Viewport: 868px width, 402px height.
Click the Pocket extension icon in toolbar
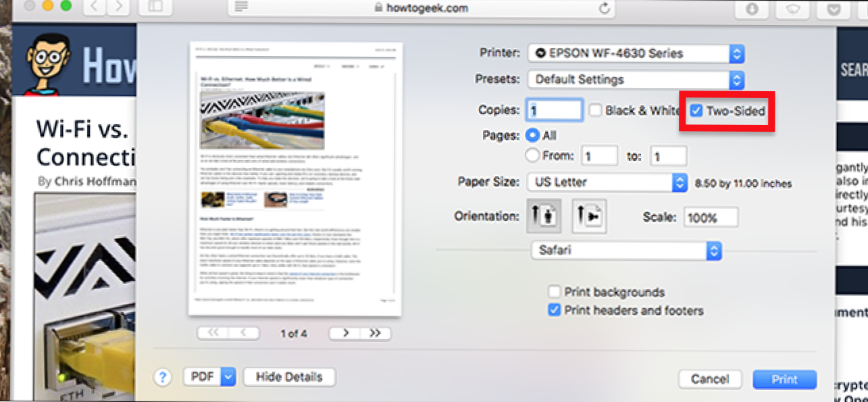click(x=835, y=9)
